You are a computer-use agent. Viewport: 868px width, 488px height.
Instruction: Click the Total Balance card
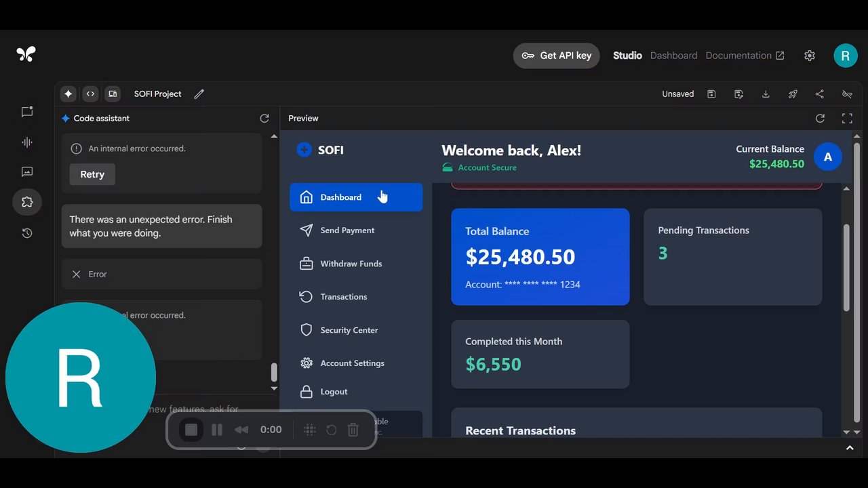540,257
